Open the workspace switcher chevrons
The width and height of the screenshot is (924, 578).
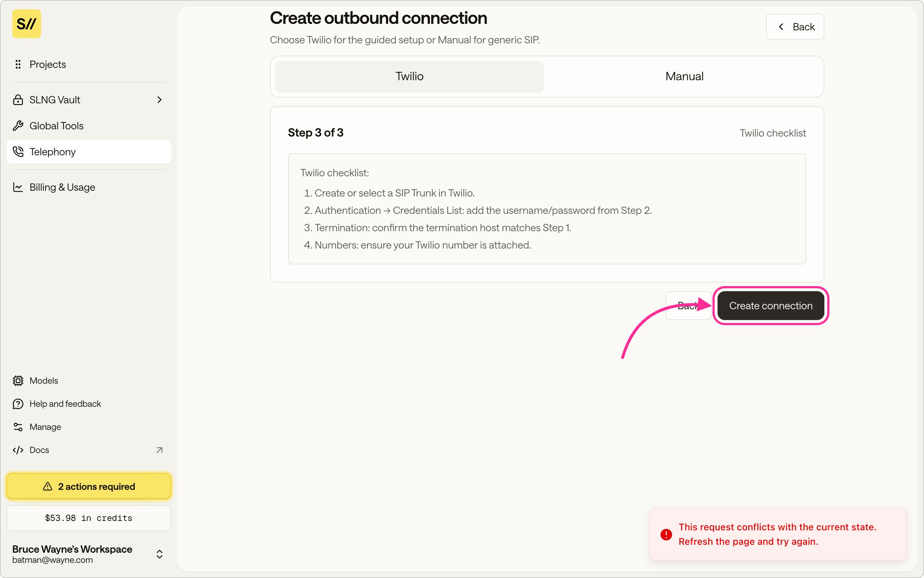click(160, 554)
